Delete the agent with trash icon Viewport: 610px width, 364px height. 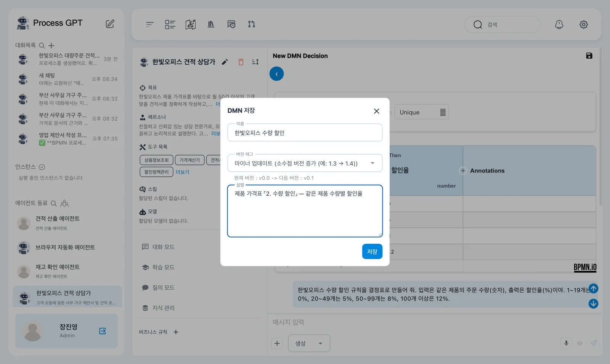241,62
